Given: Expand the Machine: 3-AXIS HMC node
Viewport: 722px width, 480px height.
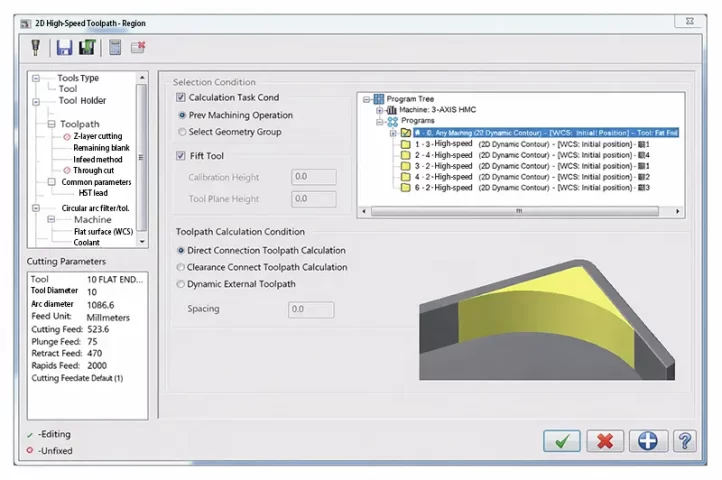Looking at the screenshot, I should tap(379, 110).
